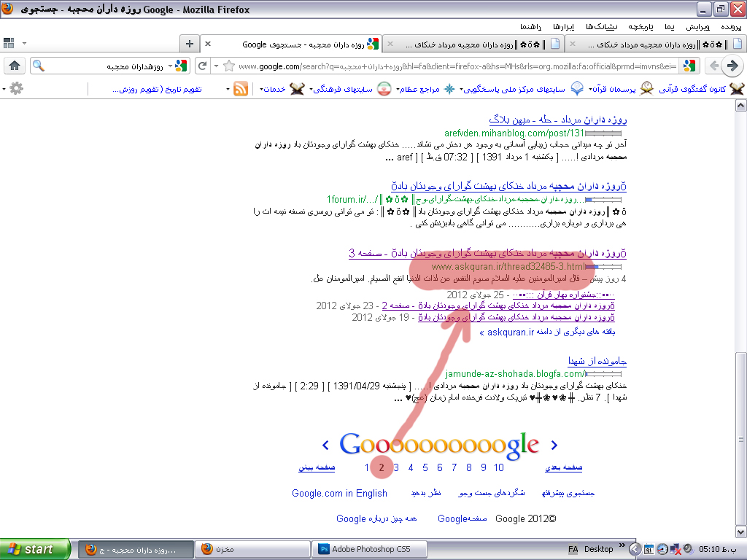The image size is (747, 560).
Task: Open result روزه داران مرداد - حله - میهن بلاگ
Action: (558, 120)
